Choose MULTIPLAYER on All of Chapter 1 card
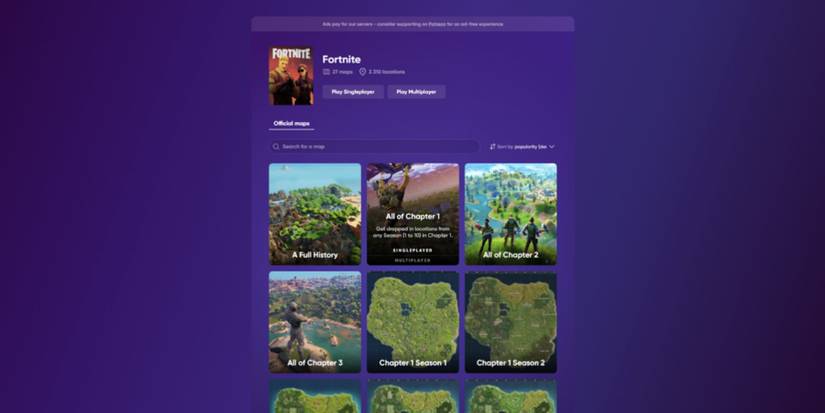Viewport: 825px width, 413px height. coord(413,260)
